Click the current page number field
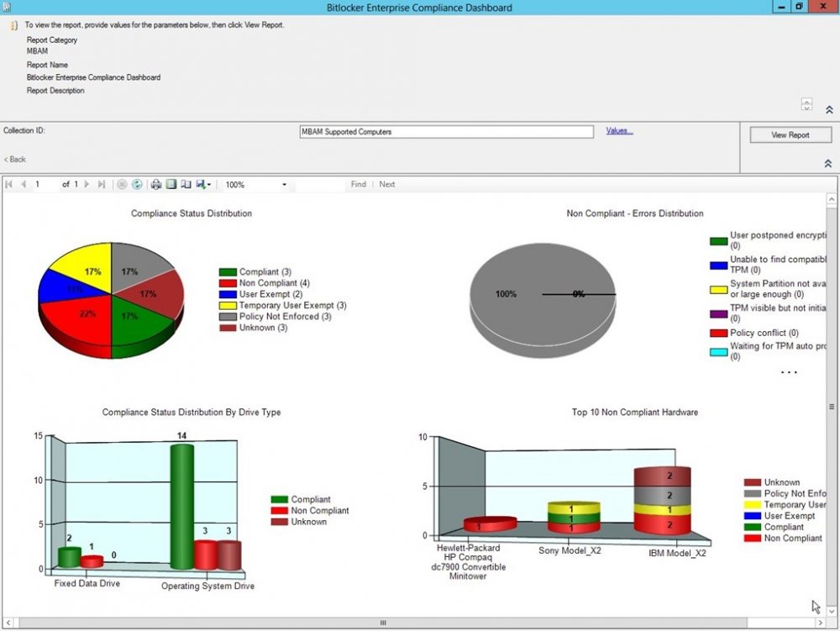Viewport: 840px width, 631px height. tap(45, 184)
